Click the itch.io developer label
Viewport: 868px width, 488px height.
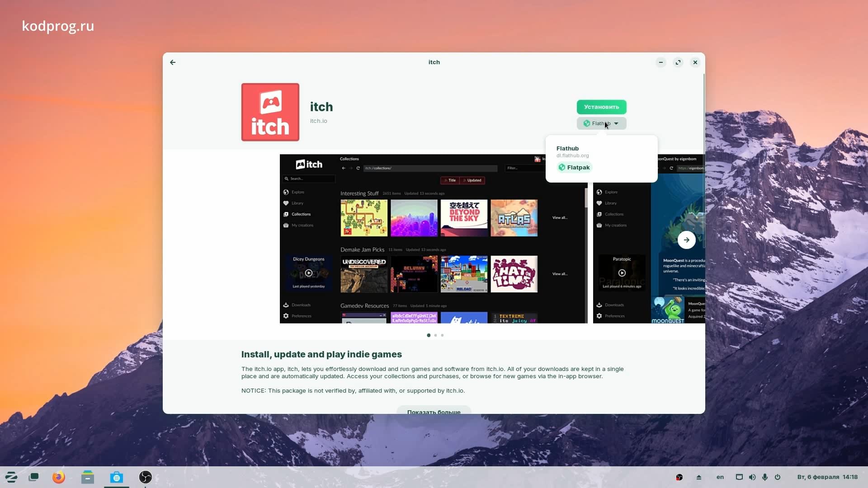(318, 121)
